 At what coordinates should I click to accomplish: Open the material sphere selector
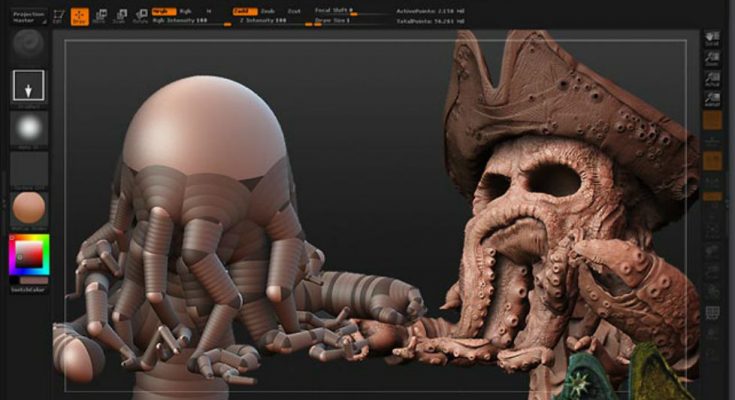29,208
